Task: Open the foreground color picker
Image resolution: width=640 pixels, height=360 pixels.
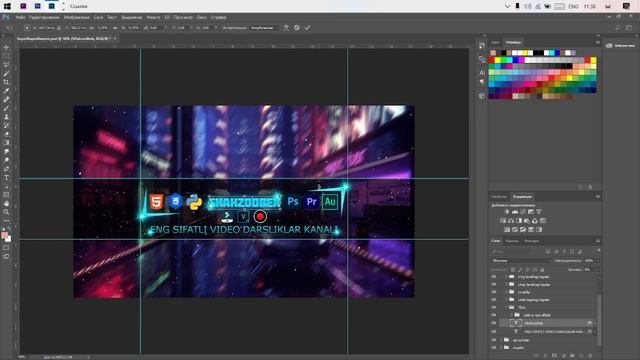Action: [x=4, y=236]
